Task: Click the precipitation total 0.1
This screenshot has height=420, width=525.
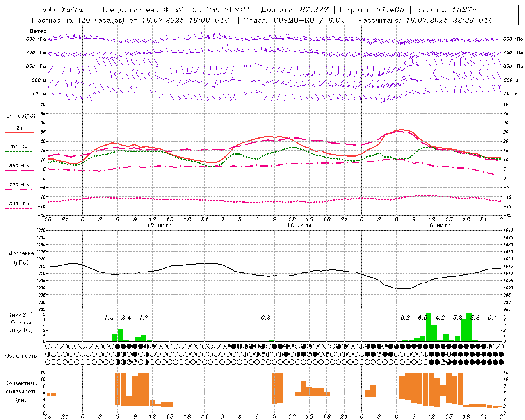Action: (x=492, y=317)
